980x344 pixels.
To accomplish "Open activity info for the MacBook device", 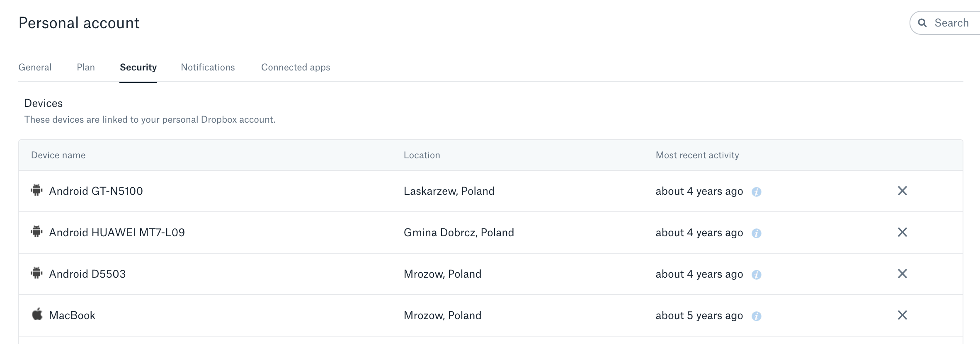I will coord(757,316).
